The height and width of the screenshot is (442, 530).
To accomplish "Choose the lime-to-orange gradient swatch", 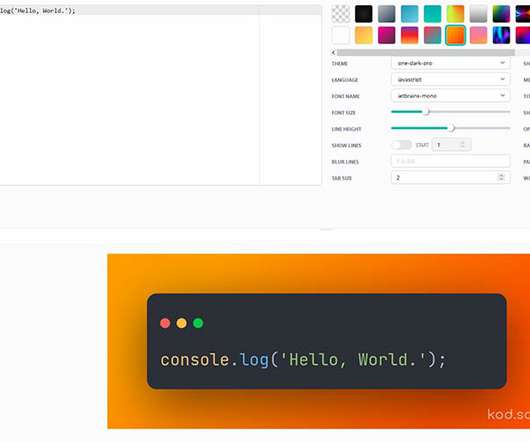I will [x=455, y=14].
